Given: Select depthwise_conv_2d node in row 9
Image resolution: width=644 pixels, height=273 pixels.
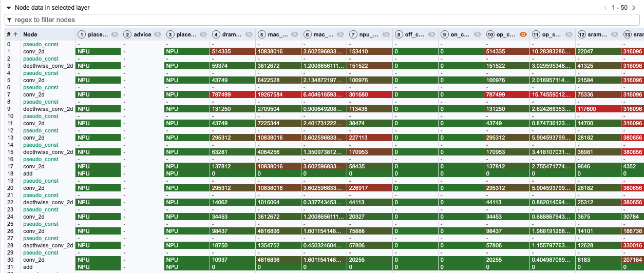Looking at the screenshot, I should click(x=48, y=109).
